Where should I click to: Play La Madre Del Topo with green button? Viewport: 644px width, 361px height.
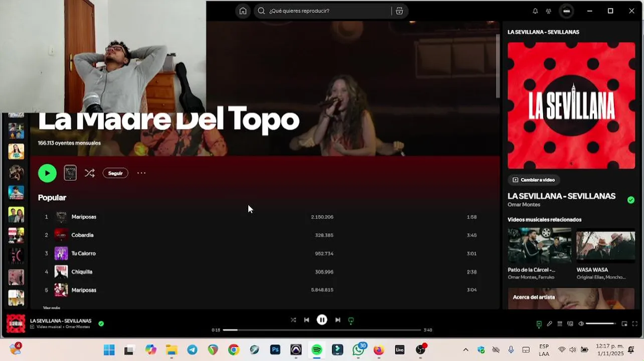(47, 173)
